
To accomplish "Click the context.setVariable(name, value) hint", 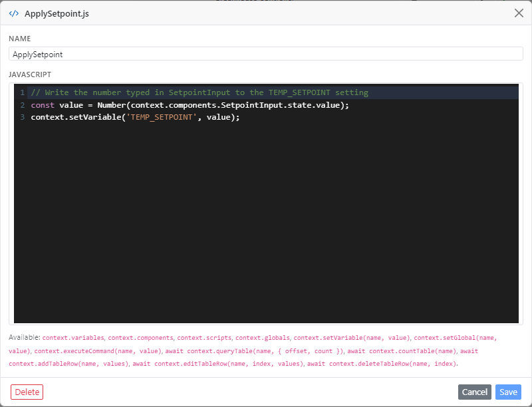I will coord(352,338).
